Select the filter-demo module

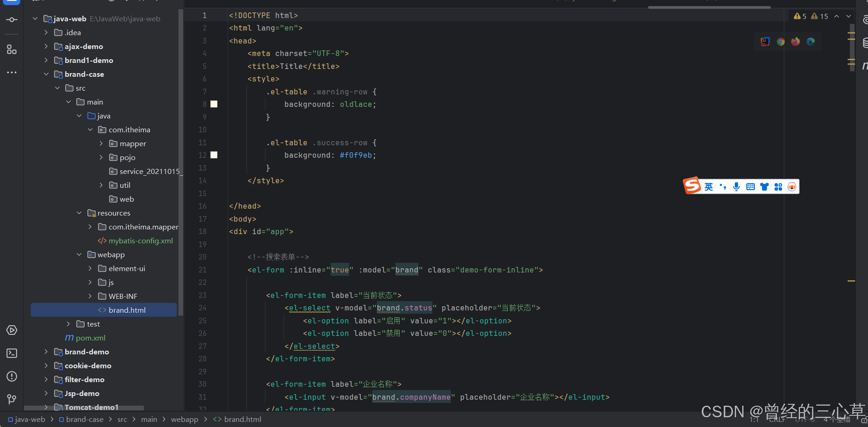click(80, 379)
